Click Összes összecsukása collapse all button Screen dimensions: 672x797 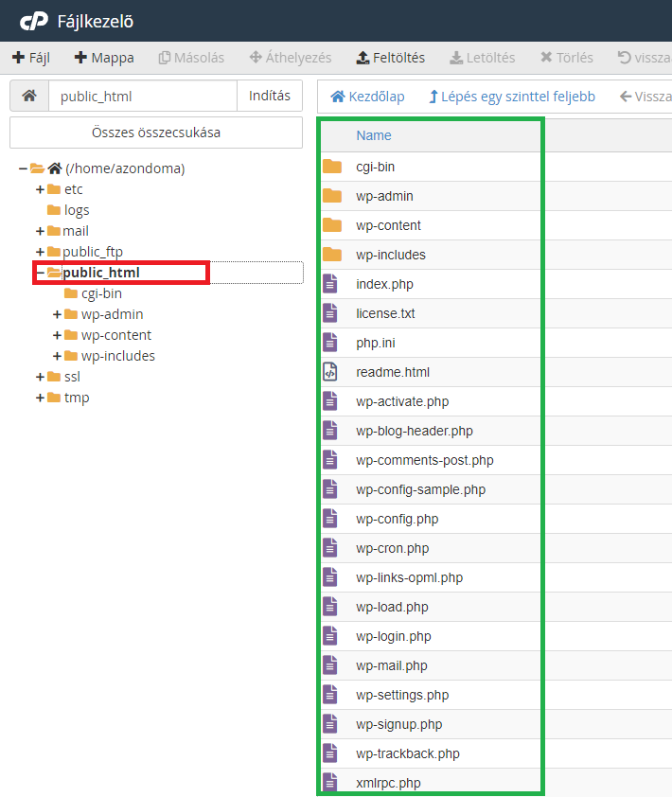156,133
